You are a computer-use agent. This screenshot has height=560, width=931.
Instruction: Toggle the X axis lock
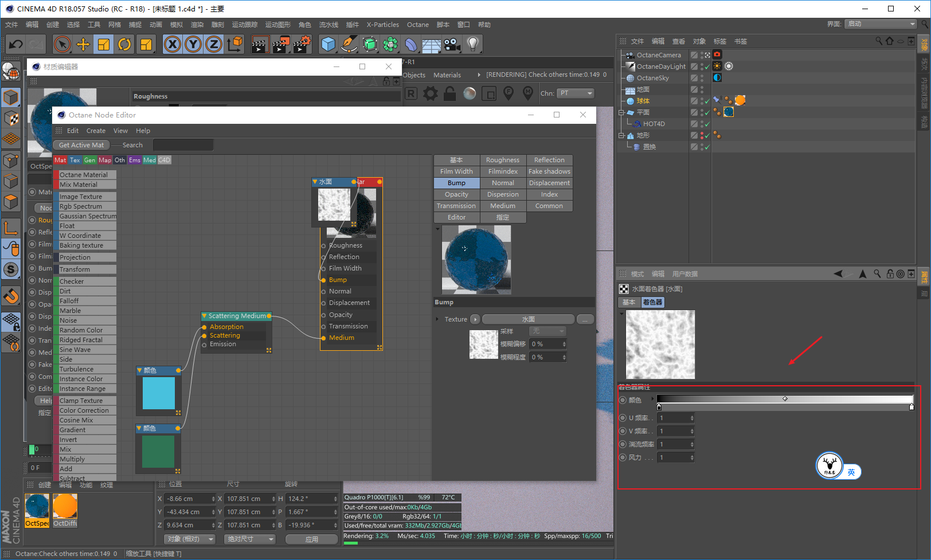click(173, 44)
